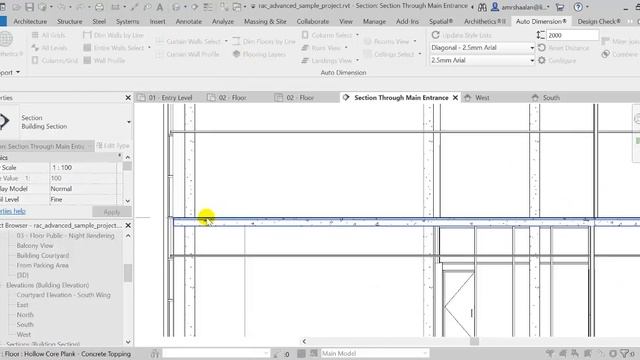Switch to the Massing & Site tab
The width and height of the screenshot is (640, 360).
pyautogui.click(x=265, y=21)
